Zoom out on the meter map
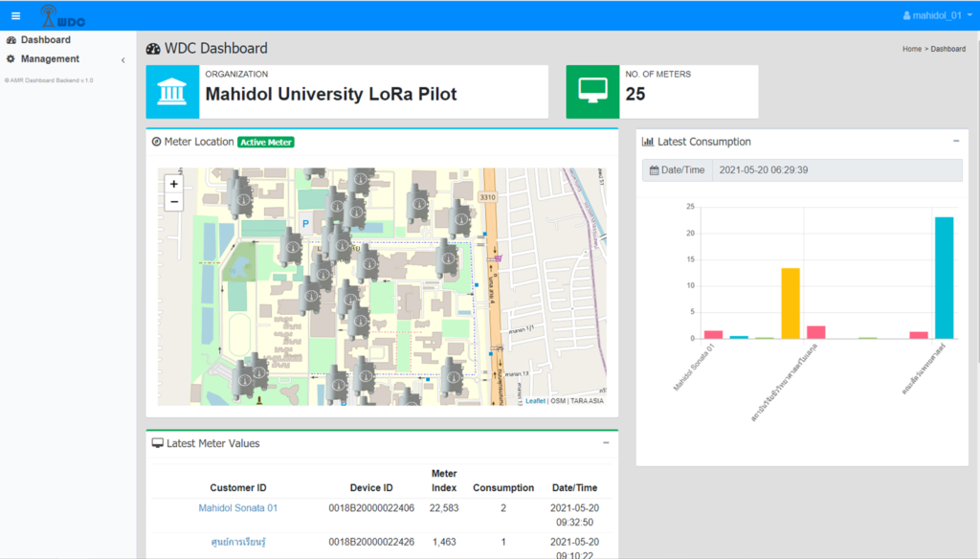 (x=173, y=202)
